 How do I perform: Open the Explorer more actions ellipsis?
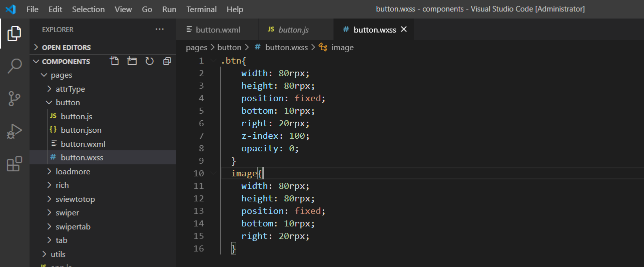click(x=160, y=30)
